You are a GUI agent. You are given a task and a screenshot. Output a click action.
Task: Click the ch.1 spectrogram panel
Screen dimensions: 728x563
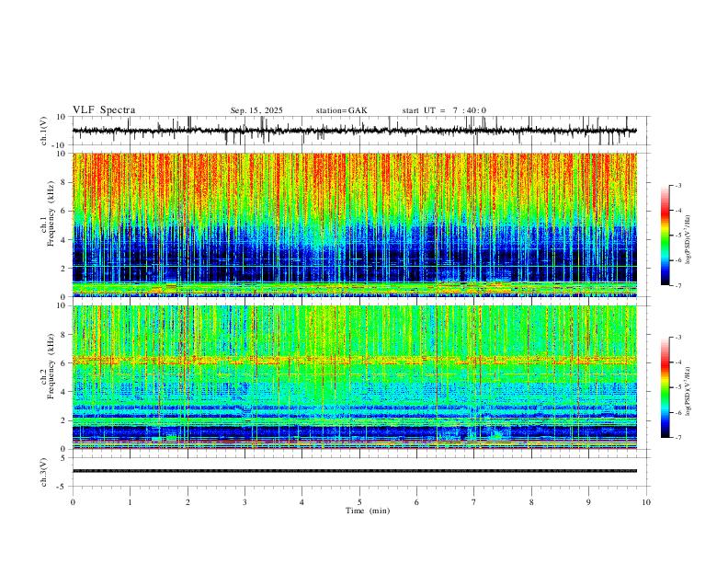point(355,224)
